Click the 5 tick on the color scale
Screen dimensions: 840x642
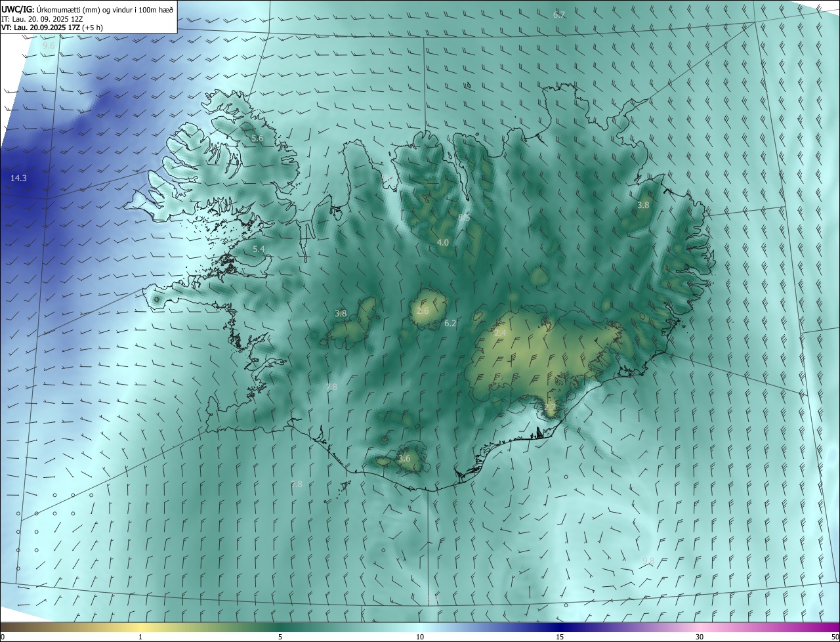tap(280, 637)
